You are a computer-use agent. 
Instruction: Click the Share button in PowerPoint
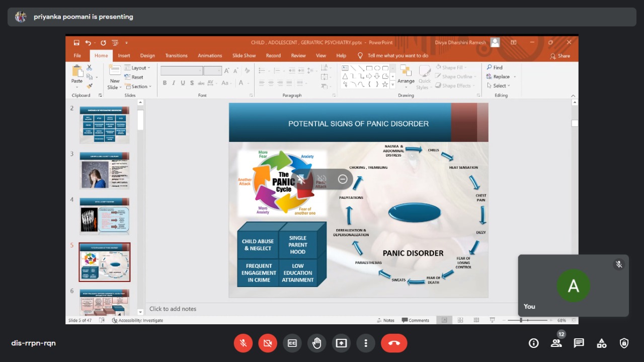pos(560,56)
